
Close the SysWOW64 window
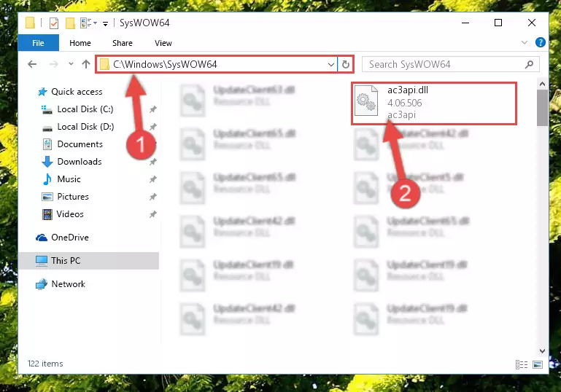532,23
